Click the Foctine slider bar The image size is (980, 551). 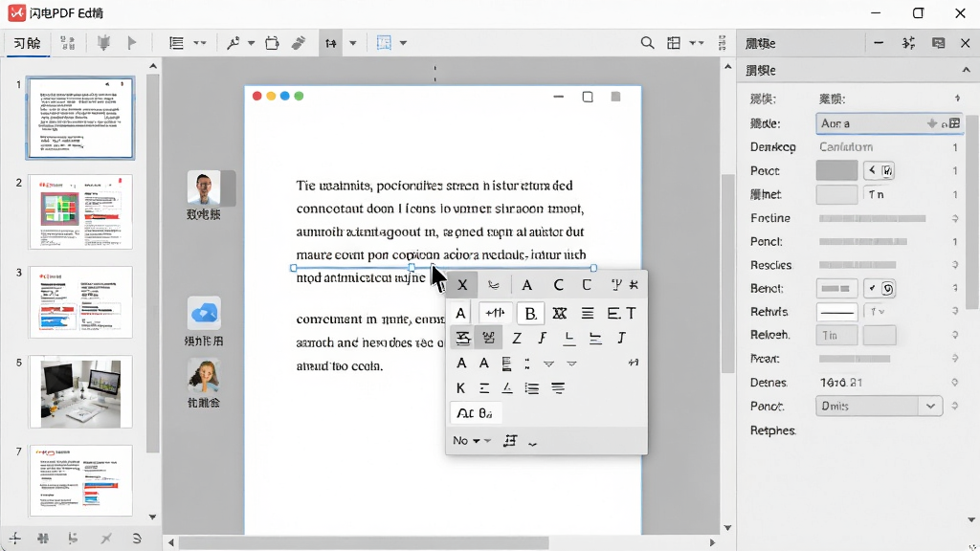873,218
